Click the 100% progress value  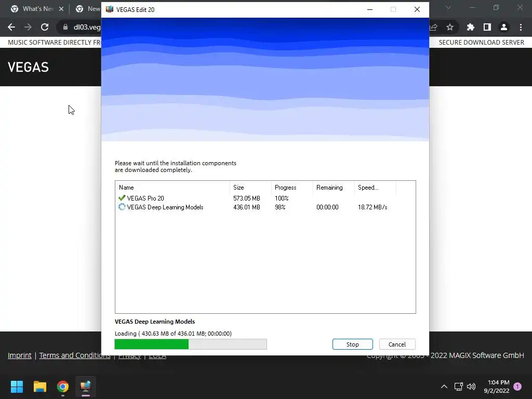tap(282, 198)
